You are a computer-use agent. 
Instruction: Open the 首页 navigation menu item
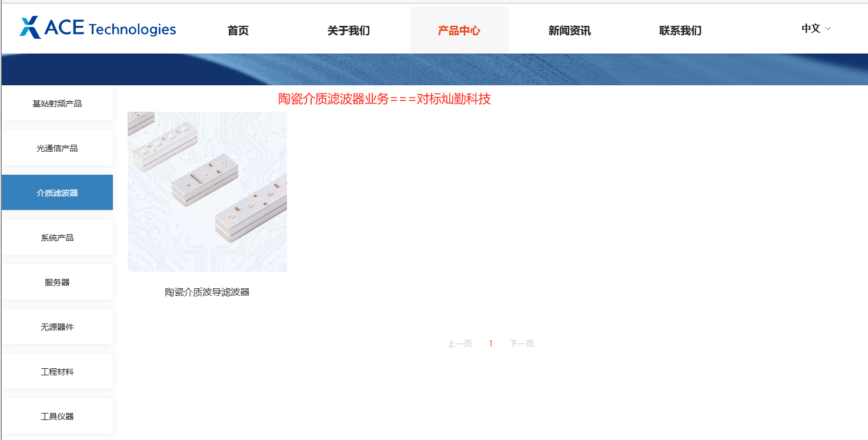pos(238,31)
